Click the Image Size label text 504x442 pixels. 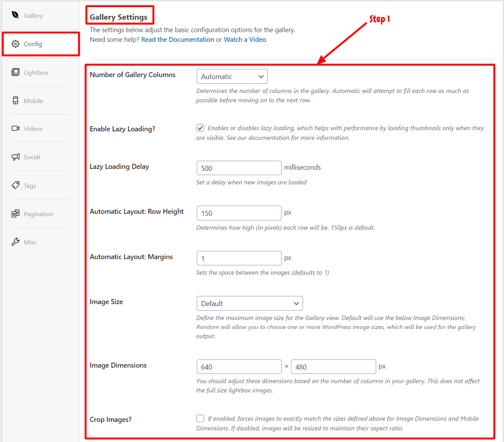coord(106,302)
